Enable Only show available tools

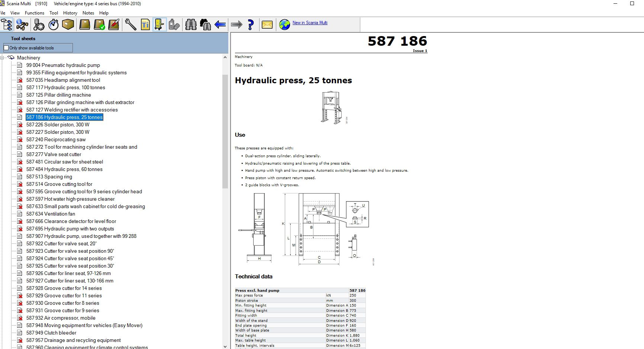6,48
